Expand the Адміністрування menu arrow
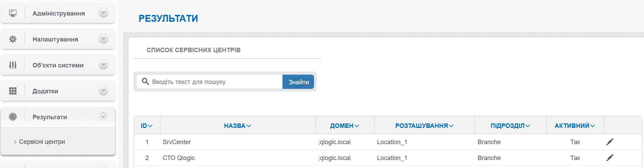 103,13
